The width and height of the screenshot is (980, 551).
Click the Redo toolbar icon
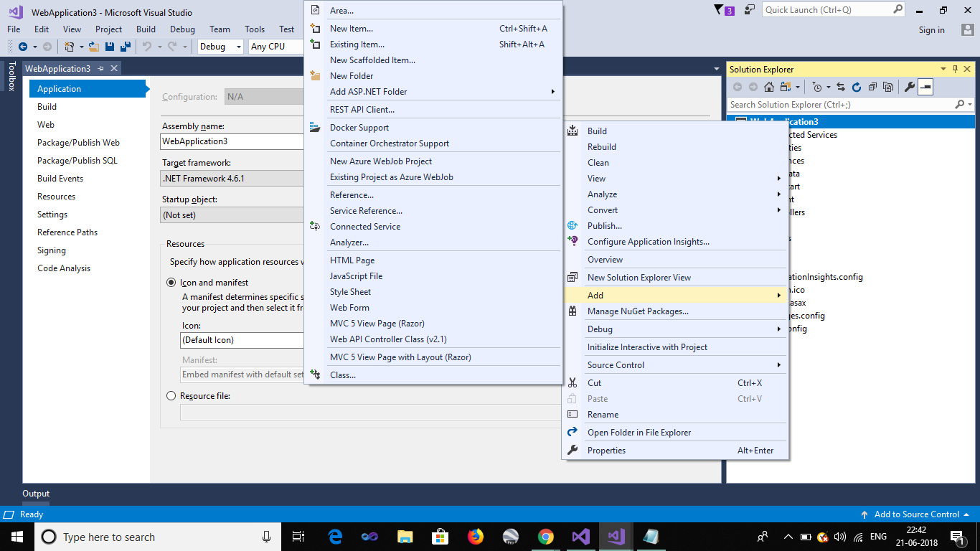point(172,47)
